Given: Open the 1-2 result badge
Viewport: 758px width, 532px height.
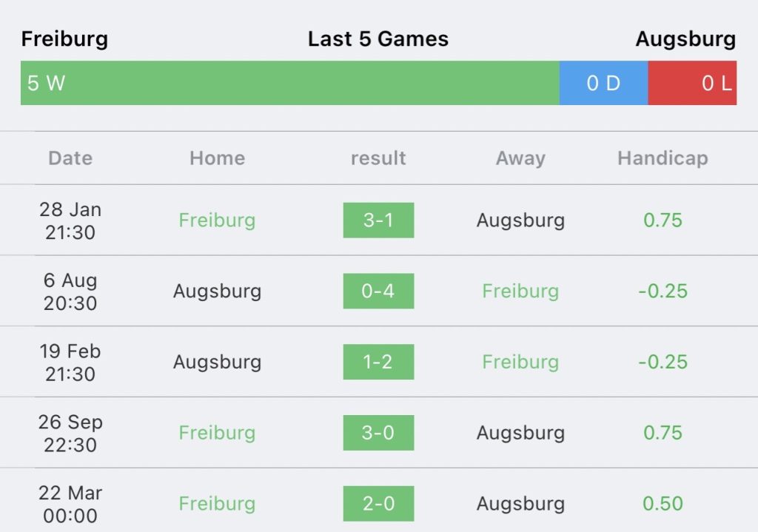Looking at the screenshot, I should [378, 362].
